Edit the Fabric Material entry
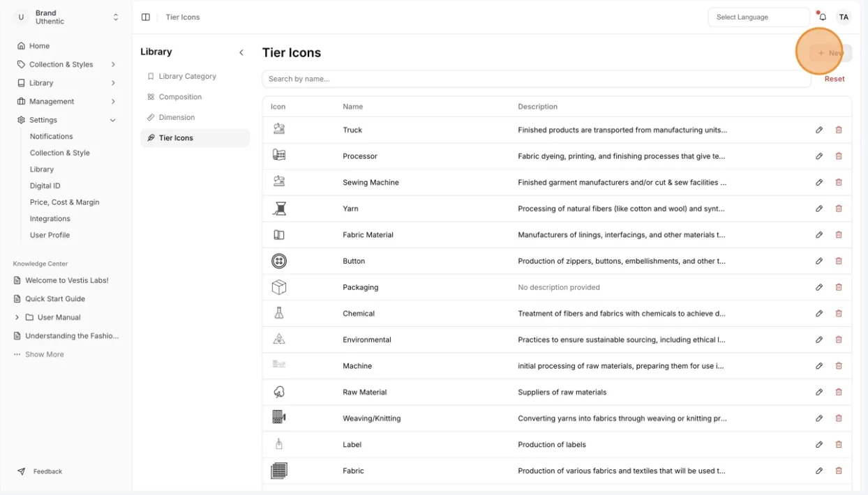The height and width of the screenshot is (495, 868). [819, 235]
